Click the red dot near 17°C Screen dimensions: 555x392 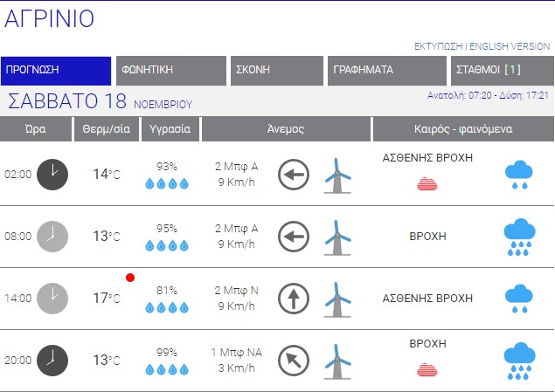tap(130, 278)
